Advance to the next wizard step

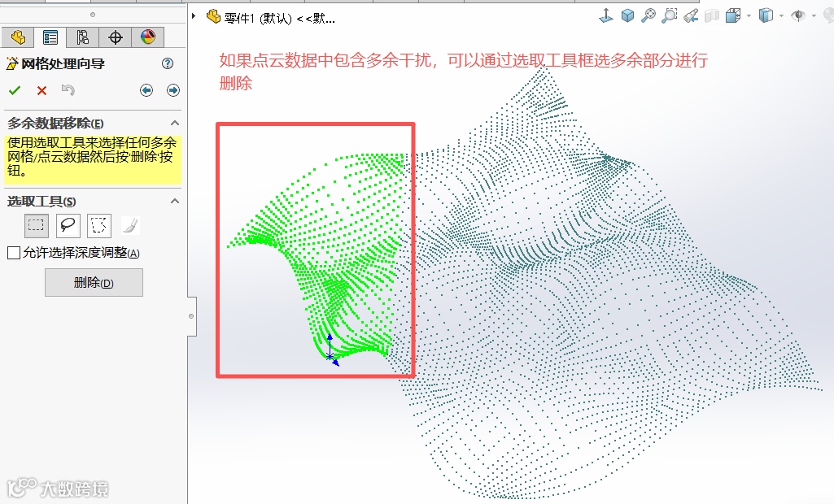pos(172,90)
